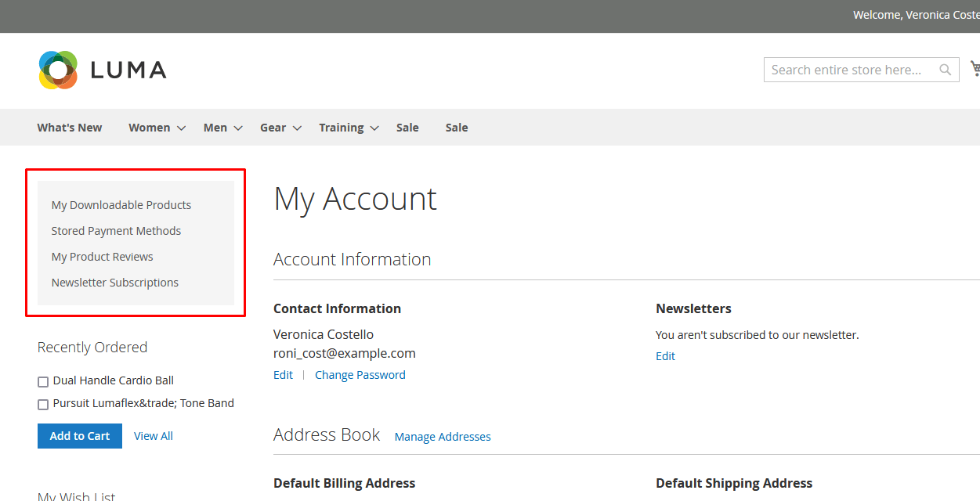Viewport: 980px width, 501px height.
Task: Open Newsletter Subscriptions in sidebar
Action: (115, 283)
